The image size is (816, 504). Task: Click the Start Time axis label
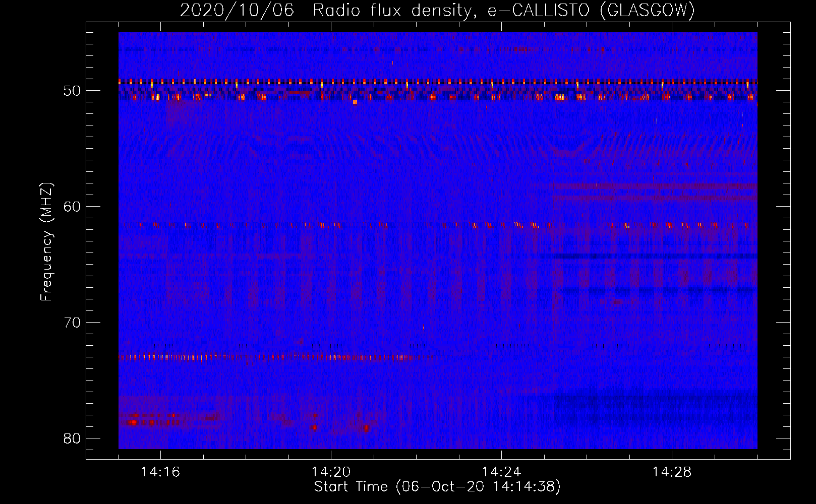coord(437,487)
